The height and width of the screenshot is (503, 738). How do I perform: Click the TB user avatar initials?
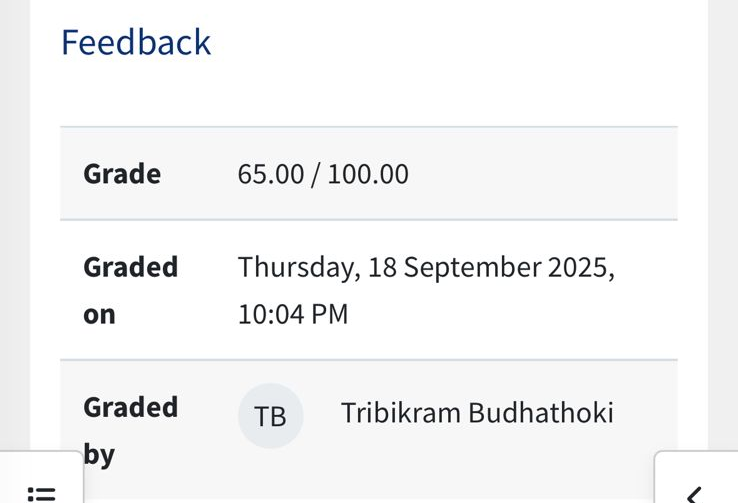[270, 416]
